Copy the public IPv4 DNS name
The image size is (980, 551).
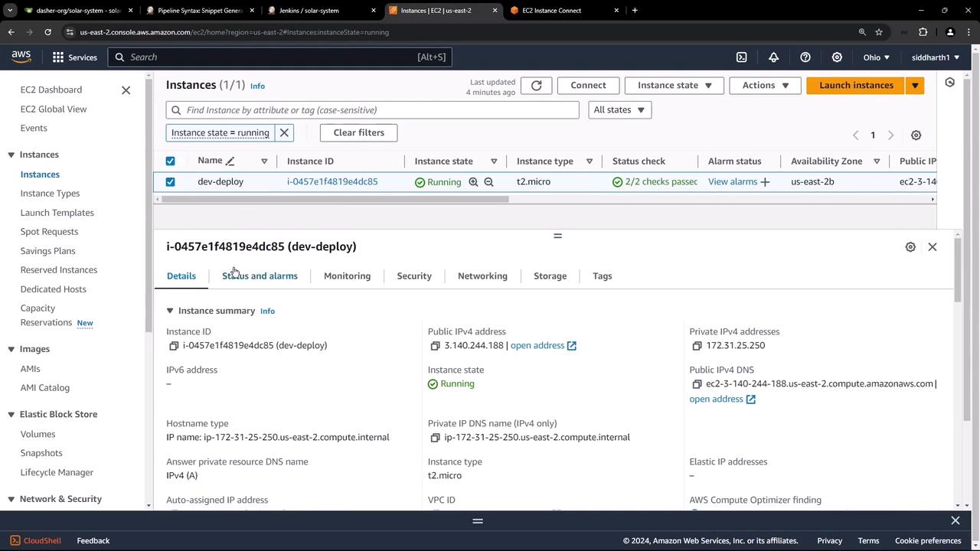[x=697, y=384]
